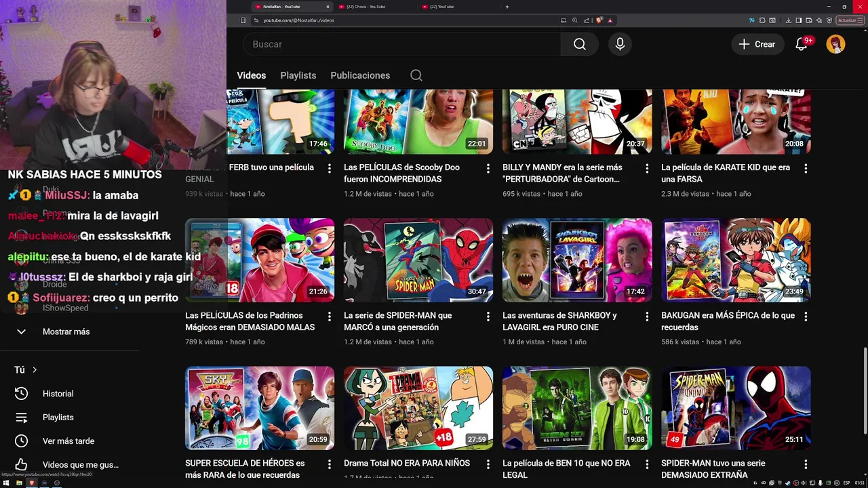The height and width of the screenshot is (488, 868).
Task: Open the Spectacular SPIDER-MAN thumbnail 30:47
Action: pos(418,260)
